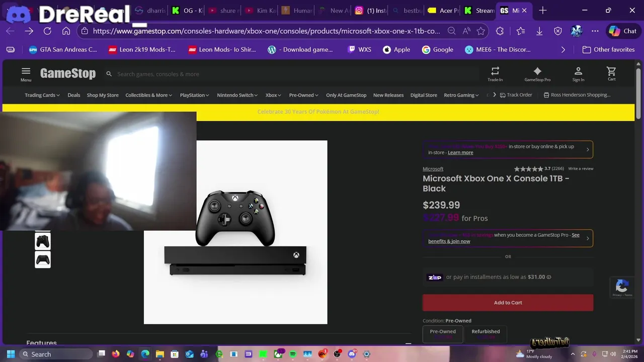Go forward in browser history
644x362 pixels.
[x=29, y=31]
